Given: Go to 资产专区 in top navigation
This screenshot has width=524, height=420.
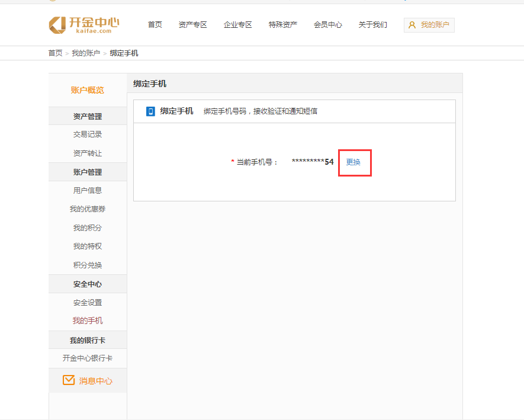Looking at the screenshot, I should click(193, 25).
